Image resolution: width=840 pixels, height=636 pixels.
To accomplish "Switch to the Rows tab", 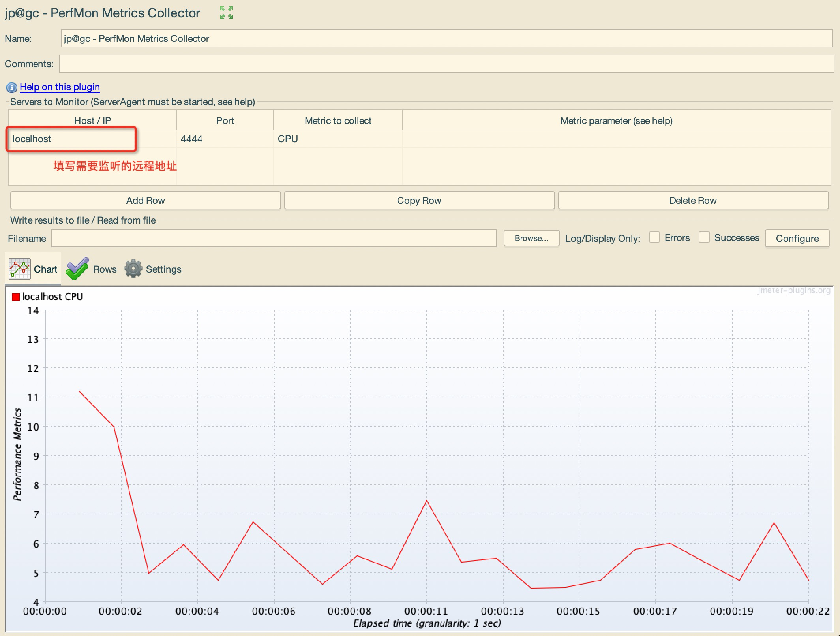I will [x=92, y=269].
